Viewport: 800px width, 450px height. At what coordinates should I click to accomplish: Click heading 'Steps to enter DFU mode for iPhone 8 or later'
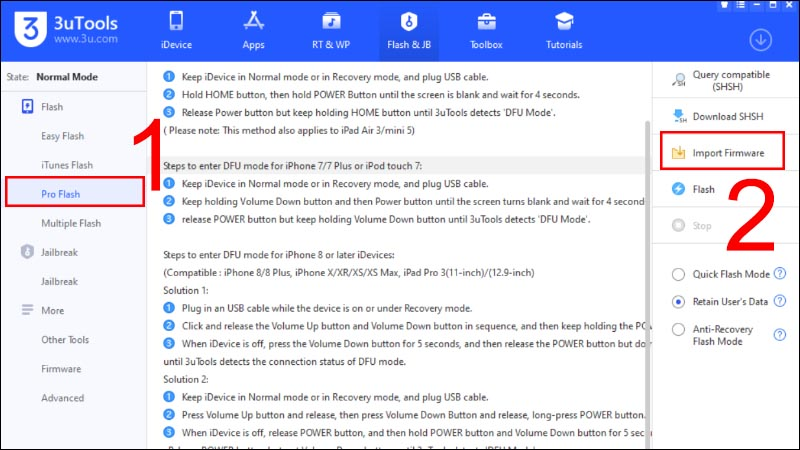click(x=279, y=255)
